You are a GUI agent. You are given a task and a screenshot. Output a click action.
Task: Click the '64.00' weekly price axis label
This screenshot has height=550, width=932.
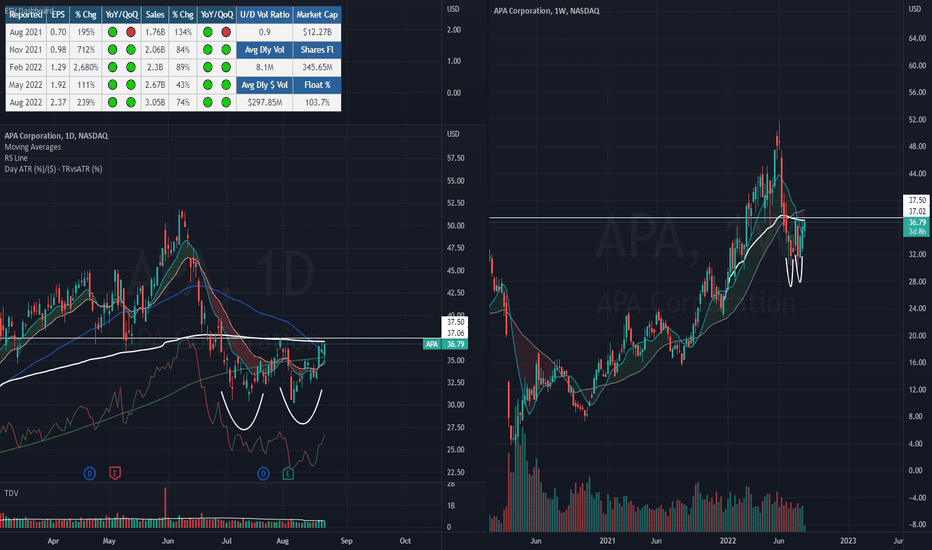(917, 38)
